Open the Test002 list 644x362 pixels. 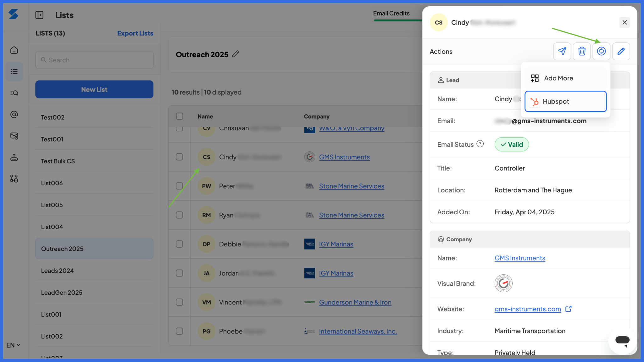point(94,117)
